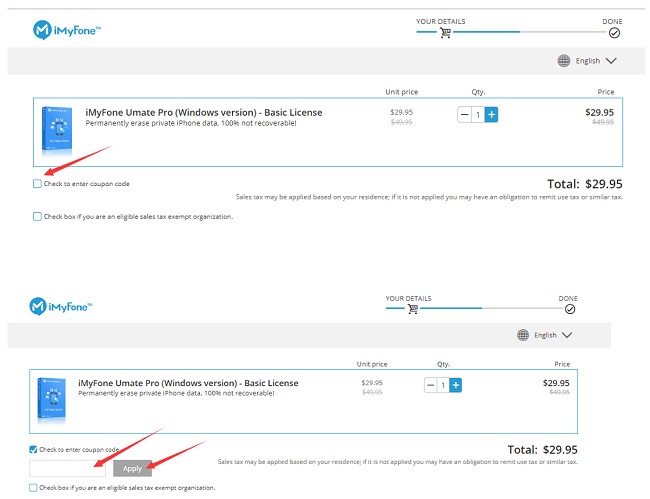The width and height of the screenshot is (650, 499).
Task: Click the coupon code input field
Action: [x=67, y=468]
